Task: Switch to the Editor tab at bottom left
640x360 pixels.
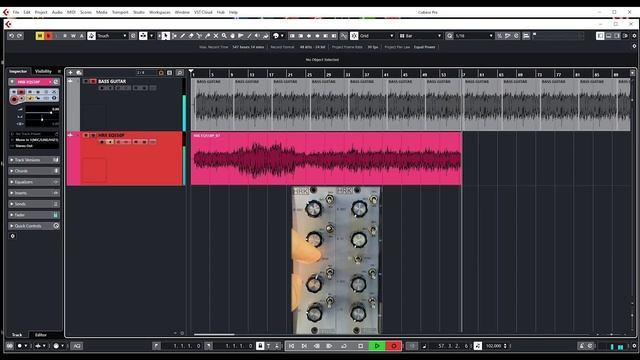Action: pyautogui.click(x=41, y=335)
